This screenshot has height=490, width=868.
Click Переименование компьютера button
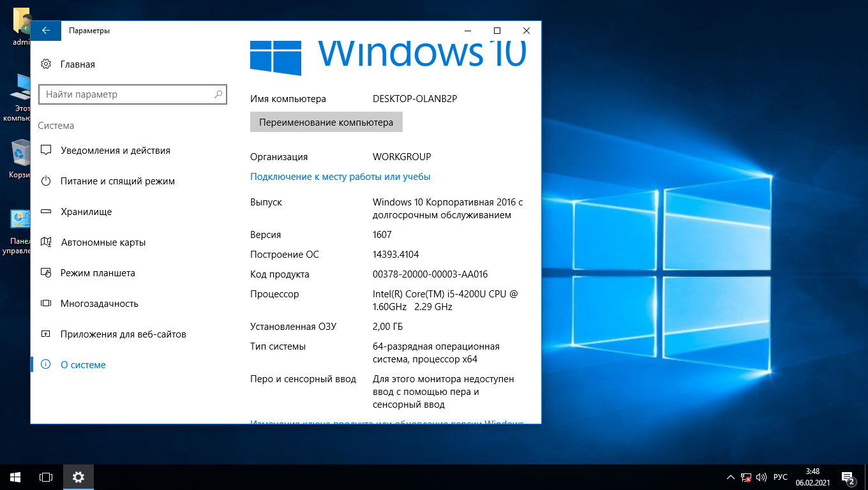point(326,122)
